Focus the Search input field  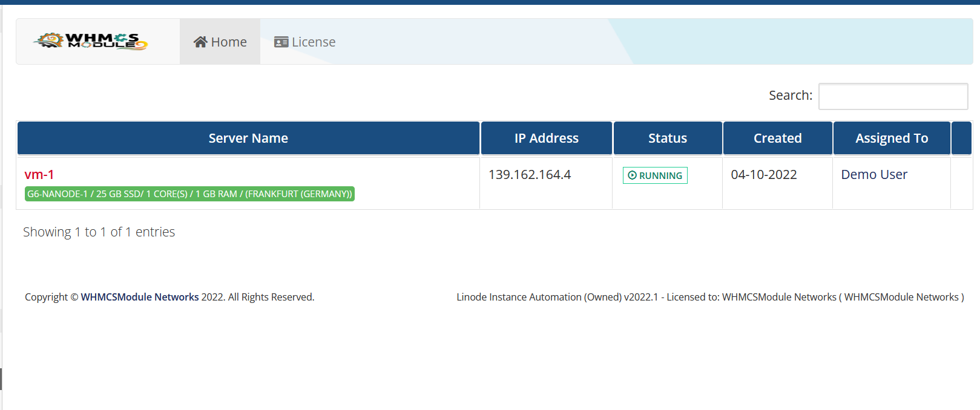(893, 96)
